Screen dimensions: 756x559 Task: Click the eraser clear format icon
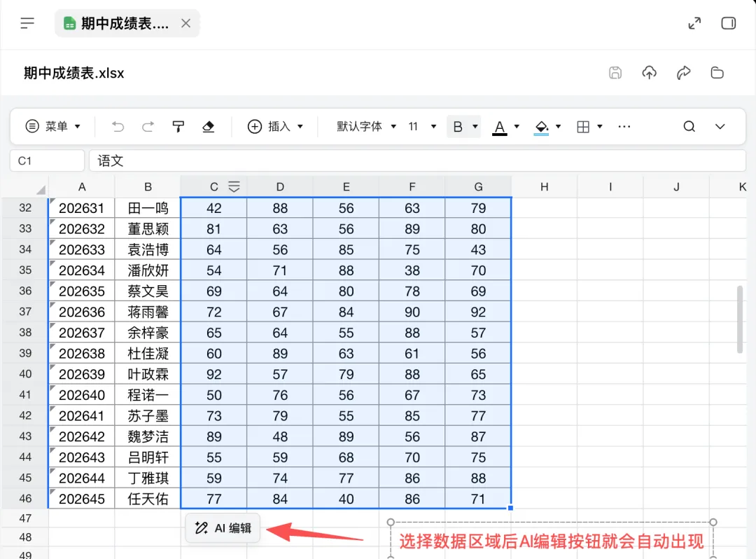pyautogui.click(x=208, y=126)
